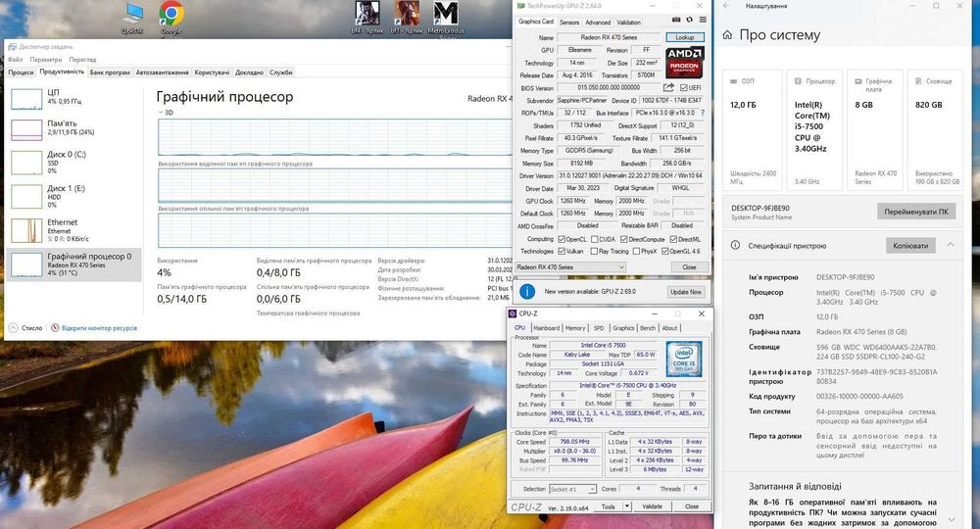Click the home icon in Settings header
The width and height of the screenshot is (980, 529).
click(x=727, y=35)
